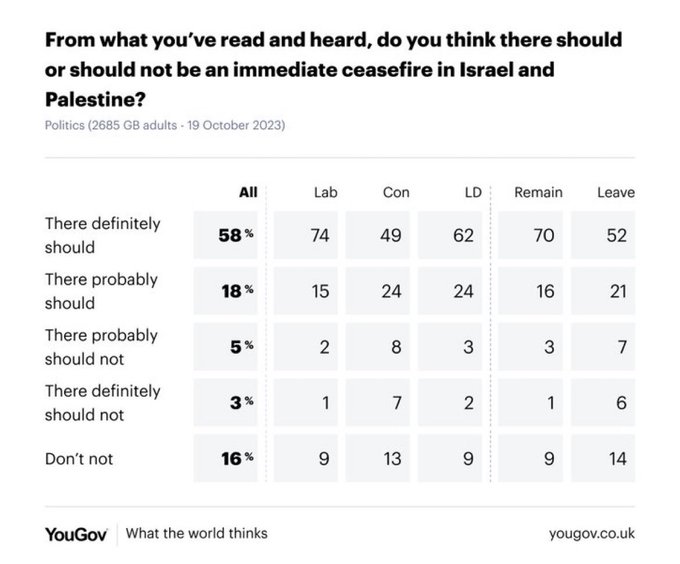The width and height of the screenshot is (680, 564).
Task: Click the 58% All cell
Action: 234,236
